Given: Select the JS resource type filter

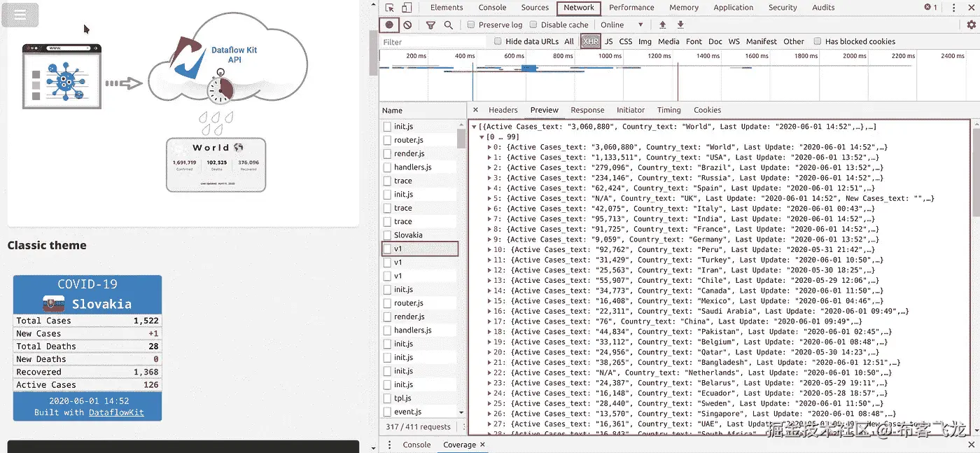Looking at the screenshot, I should [x=608, y=41].
